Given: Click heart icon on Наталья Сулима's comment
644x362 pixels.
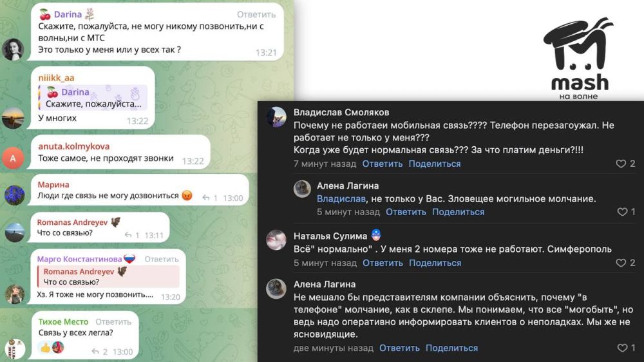Looking at the screenshot, I should [x=621, y=263].
